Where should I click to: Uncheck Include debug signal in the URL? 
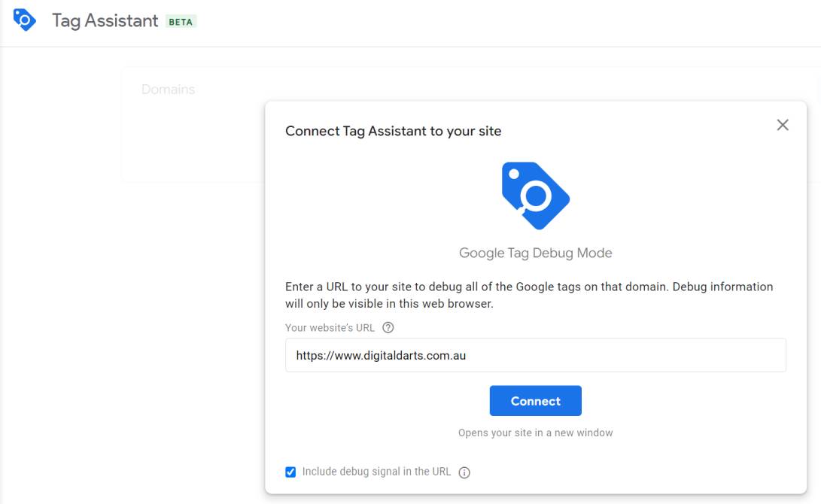coord(290,472)
